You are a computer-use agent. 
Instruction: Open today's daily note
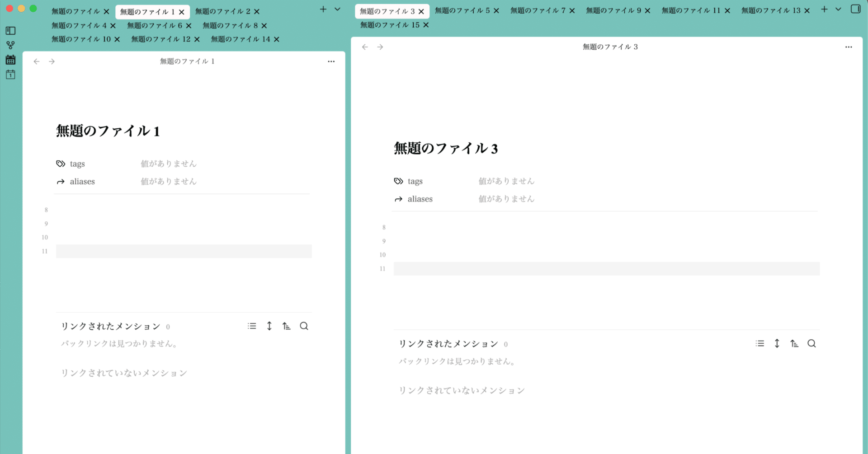[10, 75]
